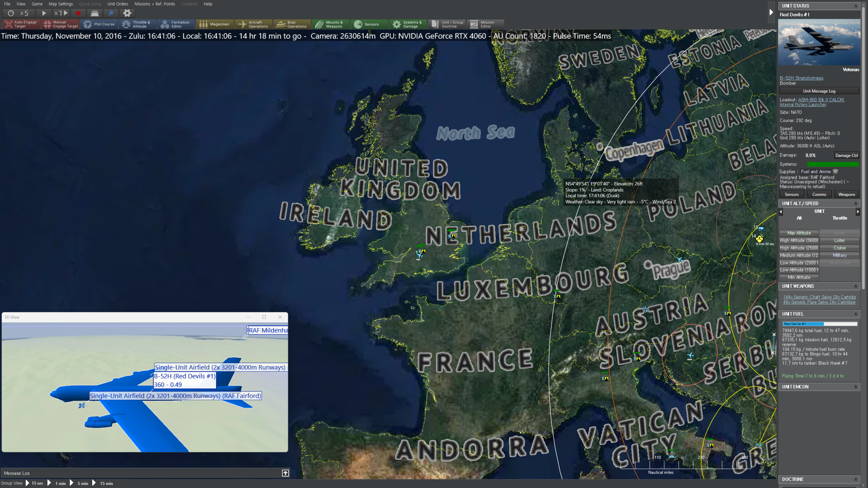Open the File menu
868x488 pixels.
[x=7, y=4]
